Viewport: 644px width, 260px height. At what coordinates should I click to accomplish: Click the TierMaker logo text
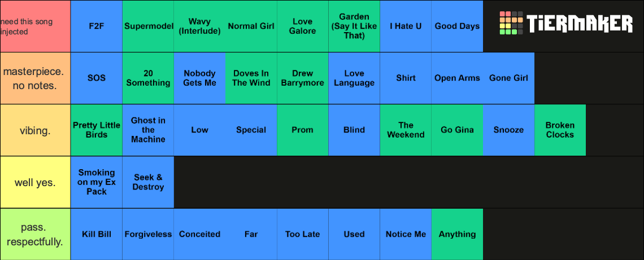click(x=580, y=24)
